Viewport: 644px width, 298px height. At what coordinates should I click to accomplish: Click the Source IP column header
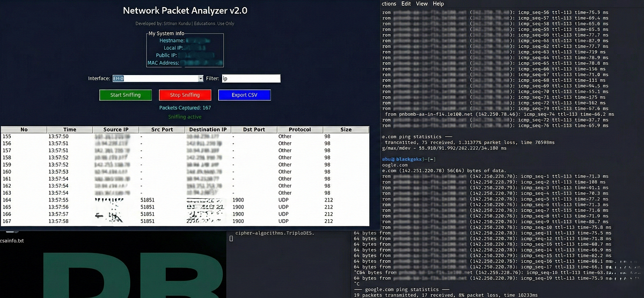click(116, 130)
